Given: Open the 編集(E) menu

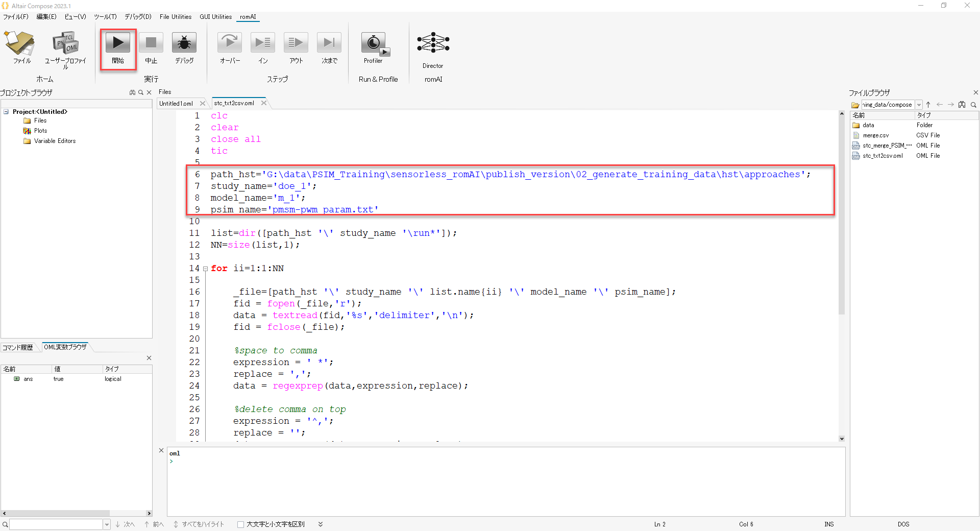Looking at the screenshot, I should [46, 17].
